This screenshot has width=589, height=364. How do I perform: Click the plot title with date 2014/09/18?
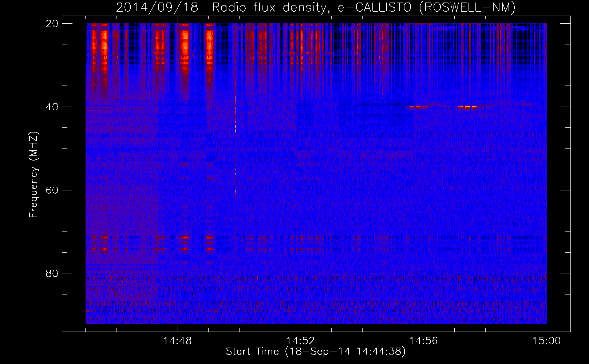coord(316,8)
